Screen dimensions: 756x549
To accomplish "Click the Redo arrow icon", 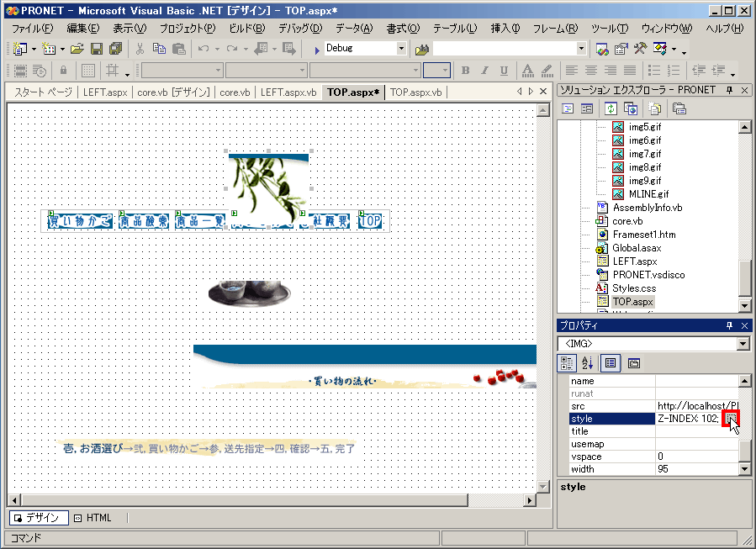I will pos(232,48).
